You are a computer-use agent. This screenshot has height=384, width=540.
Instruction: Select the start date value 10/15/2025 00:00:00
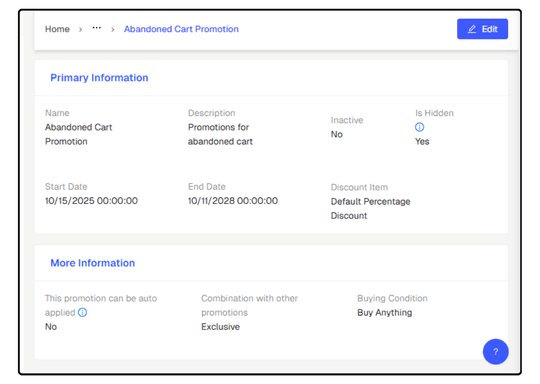click(x=91, y=201)
